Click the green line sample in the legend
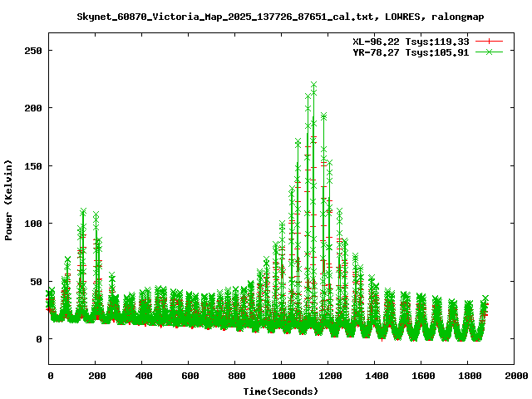The width and height of the screenshot is (532, 399). coord(489,52)
